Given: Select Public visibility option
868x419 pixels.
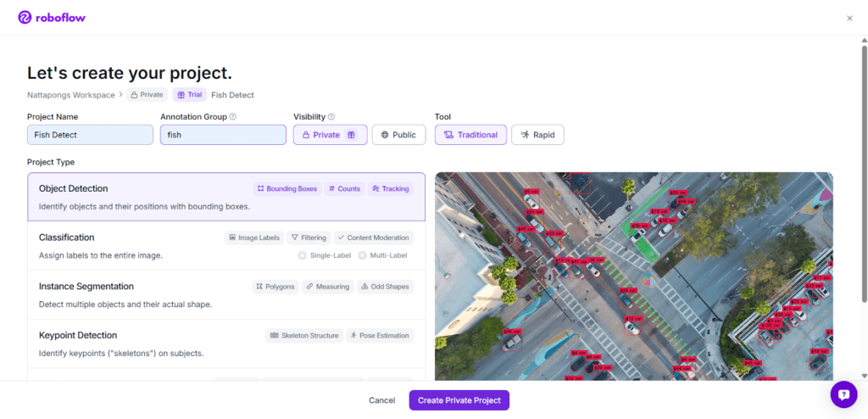Looking at the screenshot, I should [x=398, y=135].
